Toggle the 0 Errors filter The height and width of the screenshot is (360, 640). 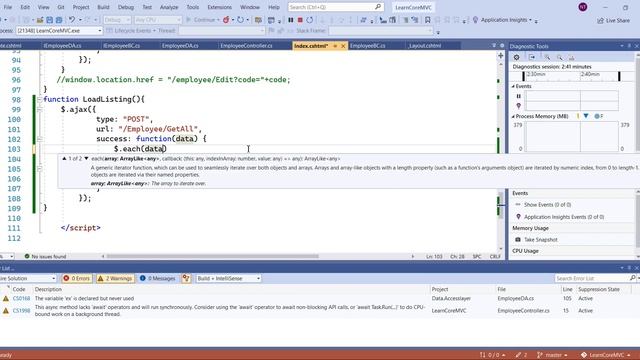pos(77,278)
